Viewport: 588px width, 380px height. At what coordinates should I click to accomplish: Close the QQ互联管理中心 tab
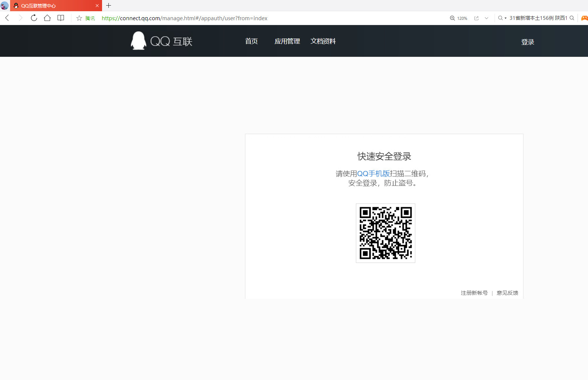click(x=97, y=6)
